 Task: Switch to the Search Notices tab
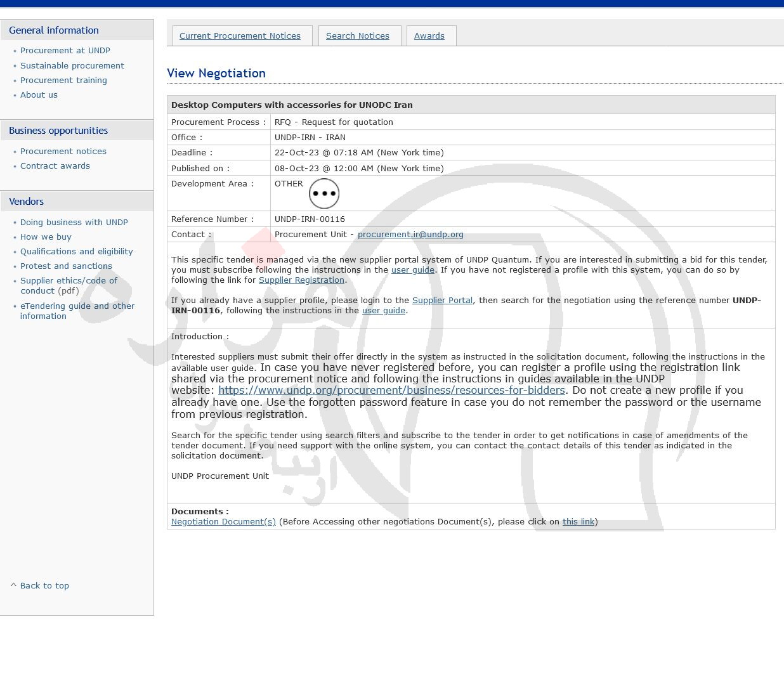(x=357, y=36)
